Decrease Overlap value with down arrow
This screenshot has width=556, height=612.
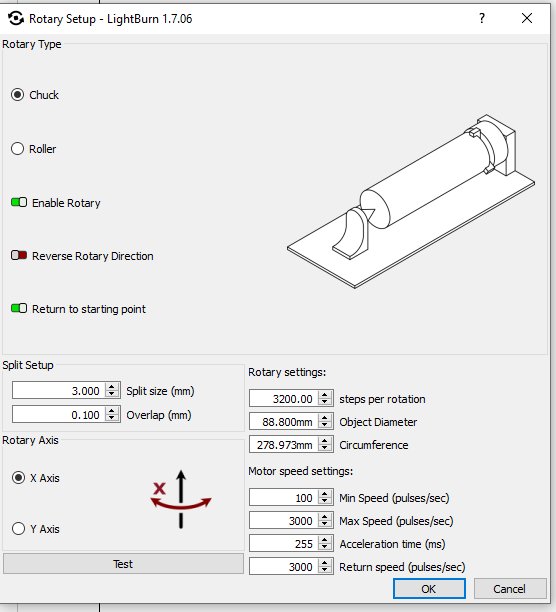point(112,418)
